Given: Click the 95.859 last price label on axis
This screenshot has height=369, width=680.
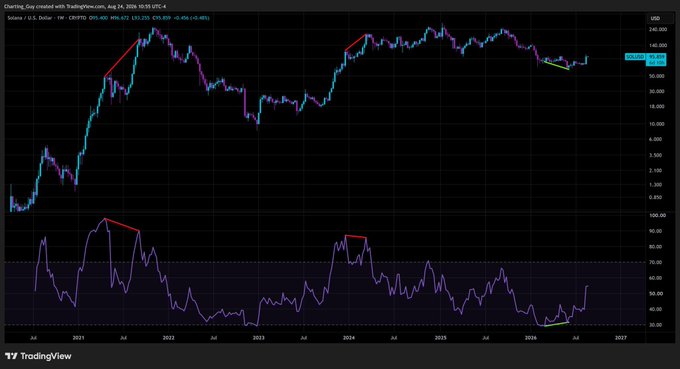Looking at the screenshot, I should 657,57.
